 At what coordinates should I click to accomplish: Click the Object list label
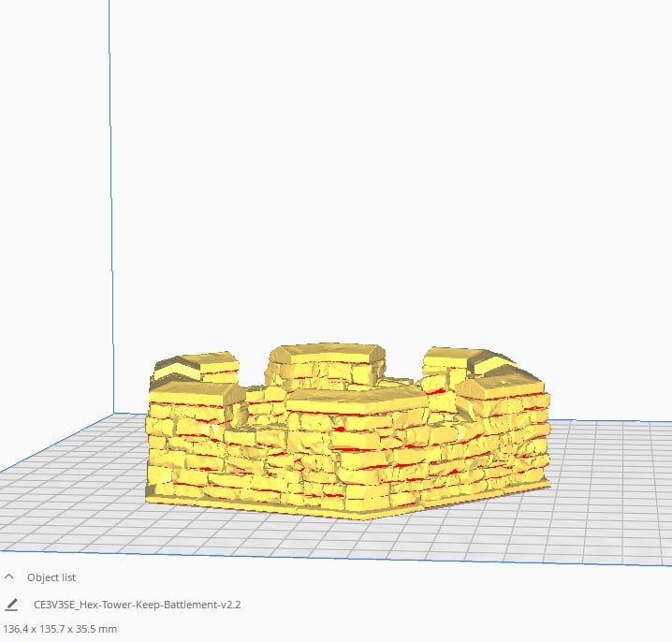[51, 577]
